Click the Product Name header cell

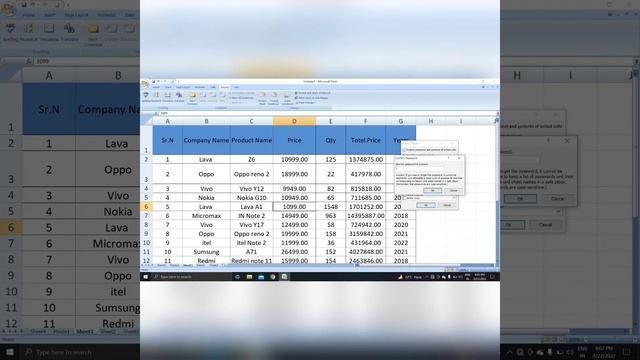coord(251,140)
